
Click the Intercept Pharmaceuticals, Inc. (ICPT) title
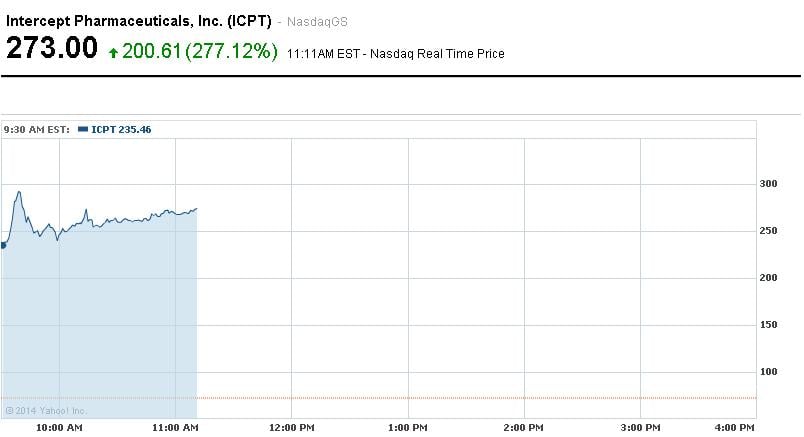(138, 20)
